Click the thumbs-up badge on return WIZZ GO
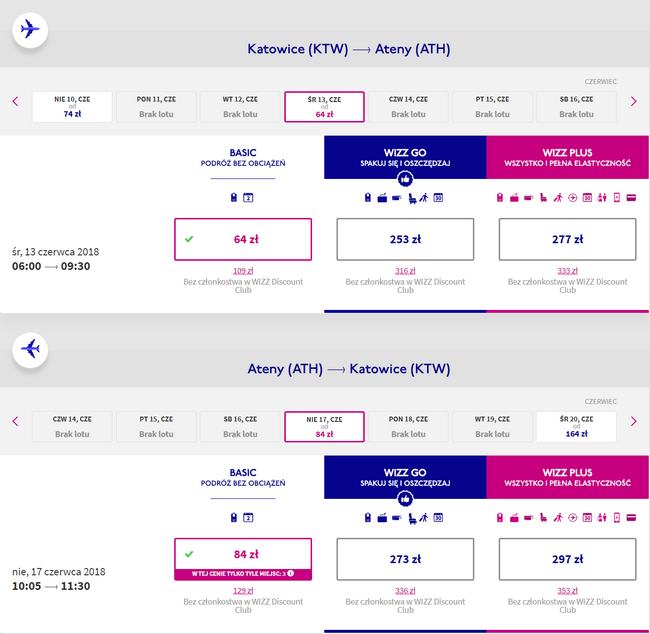Viewport: 650px width, 634px height. 405,499
